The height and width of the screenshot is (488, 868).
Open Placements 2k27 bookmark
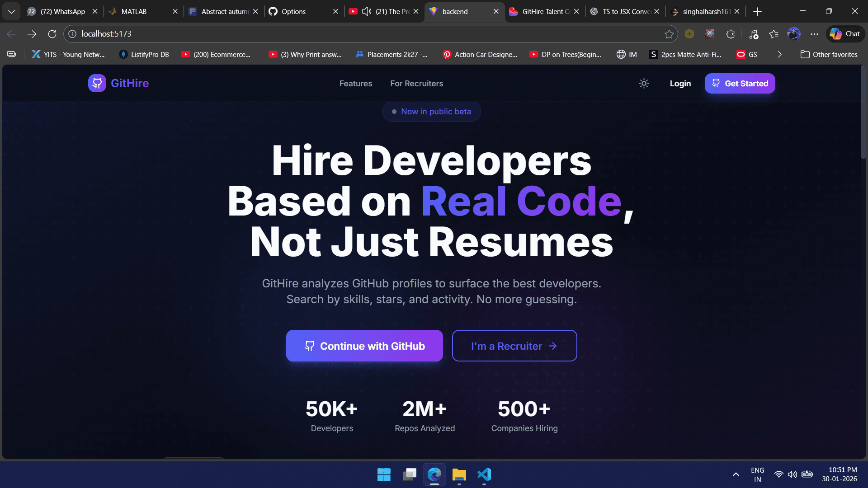(392, 55)
